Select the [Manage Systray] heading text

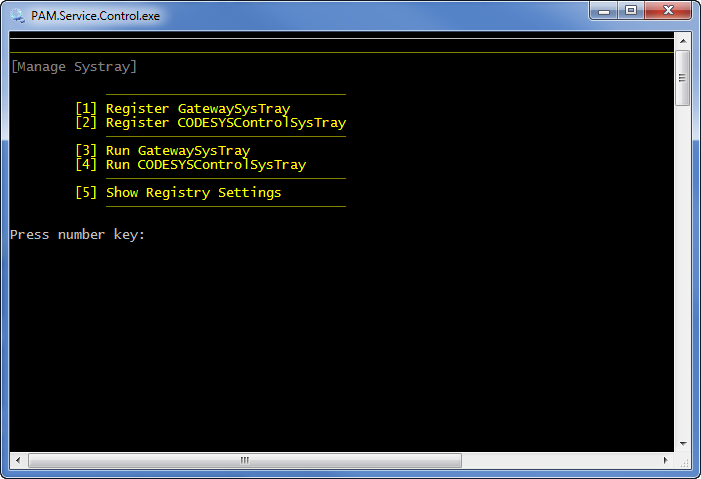74,67
